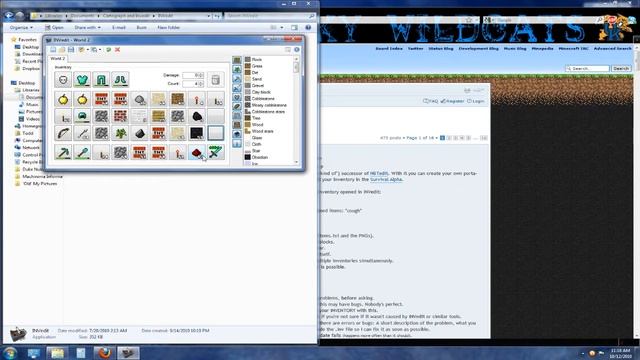Open the armor category tab beside item list

coord(237,98)
